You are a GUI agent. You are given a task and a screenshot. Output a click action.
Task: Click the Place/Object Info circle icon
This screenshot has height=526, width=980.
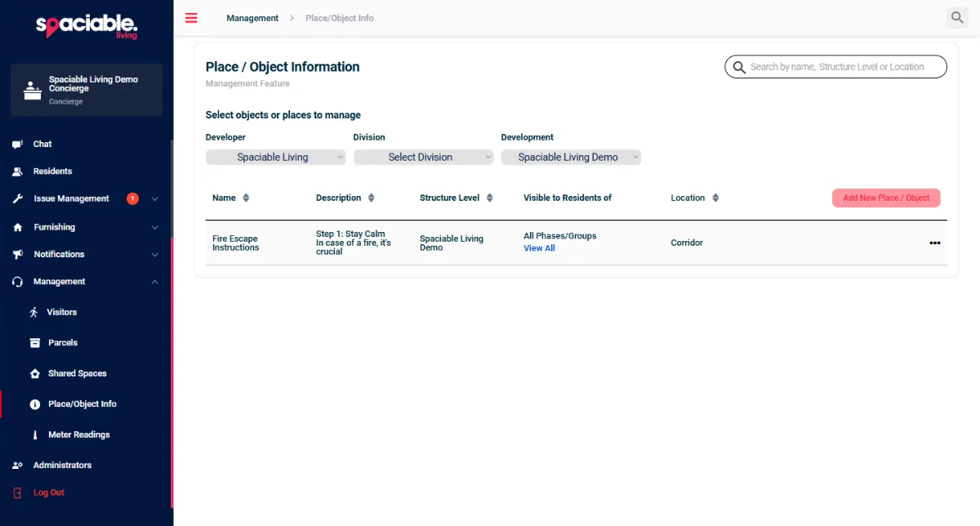34,404
